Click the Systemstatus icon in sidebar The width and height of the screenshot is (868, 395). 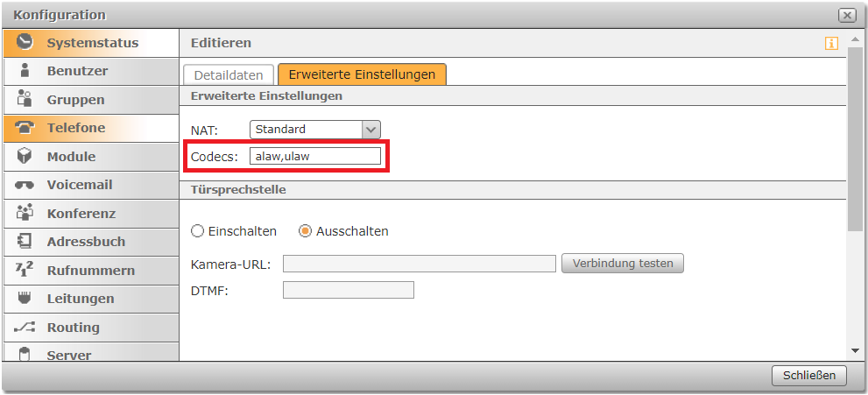coord(25,42)
